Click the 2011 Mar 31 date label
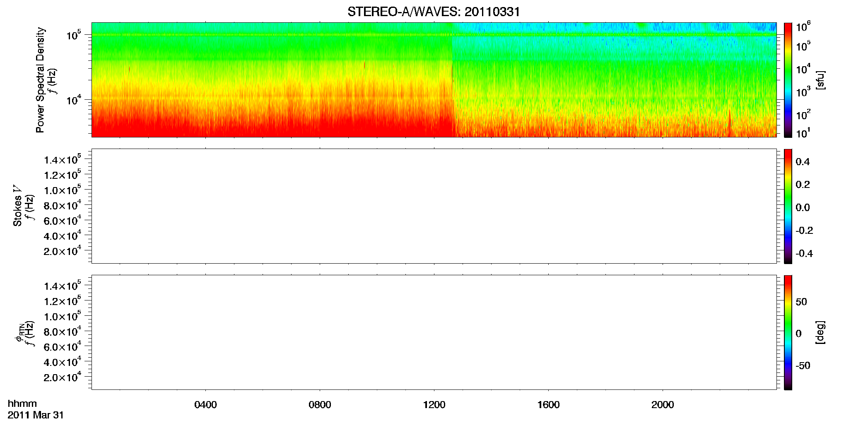This screenshot has height=447, width=868. tap(36, 415)
